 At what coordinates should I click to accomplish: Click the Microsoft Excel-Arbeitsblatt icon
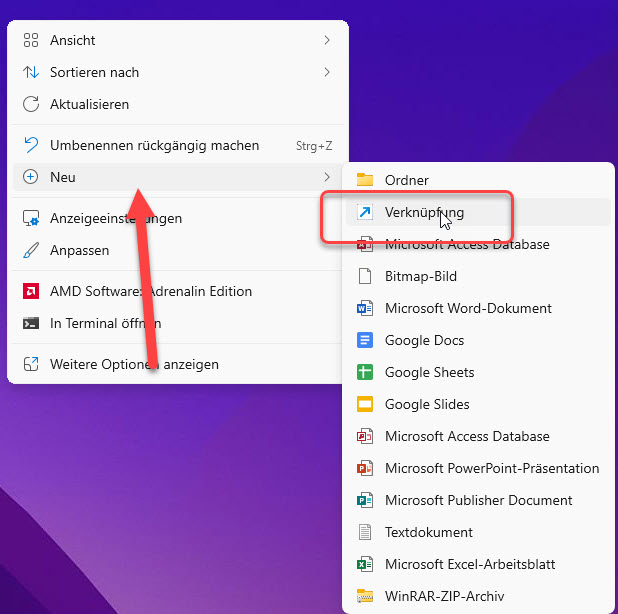point(365,564)
